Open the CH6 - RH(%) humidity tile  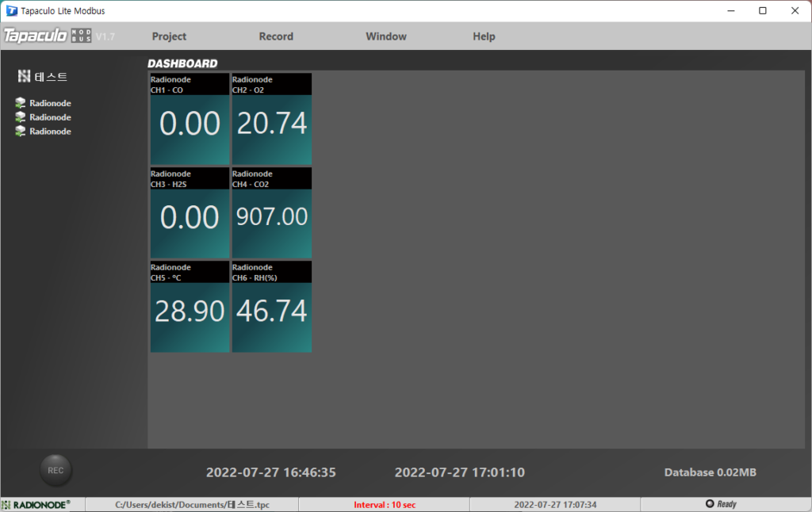[x=272, y=307]
